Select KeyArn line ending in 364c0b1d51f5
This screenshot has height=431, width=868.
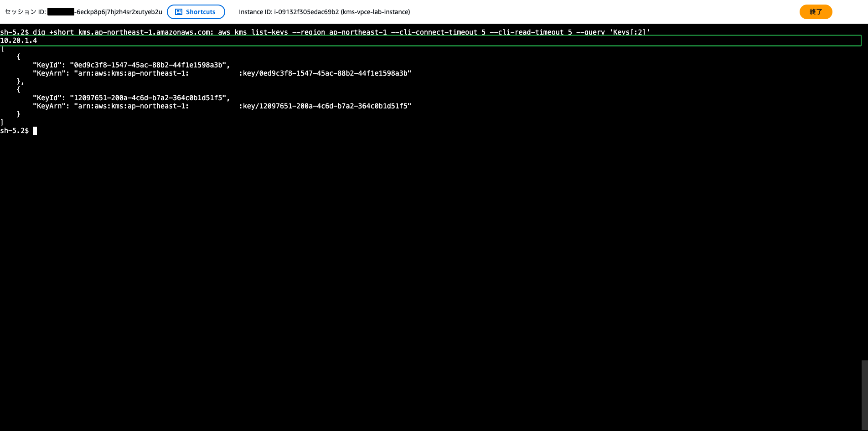pos(222,106)
